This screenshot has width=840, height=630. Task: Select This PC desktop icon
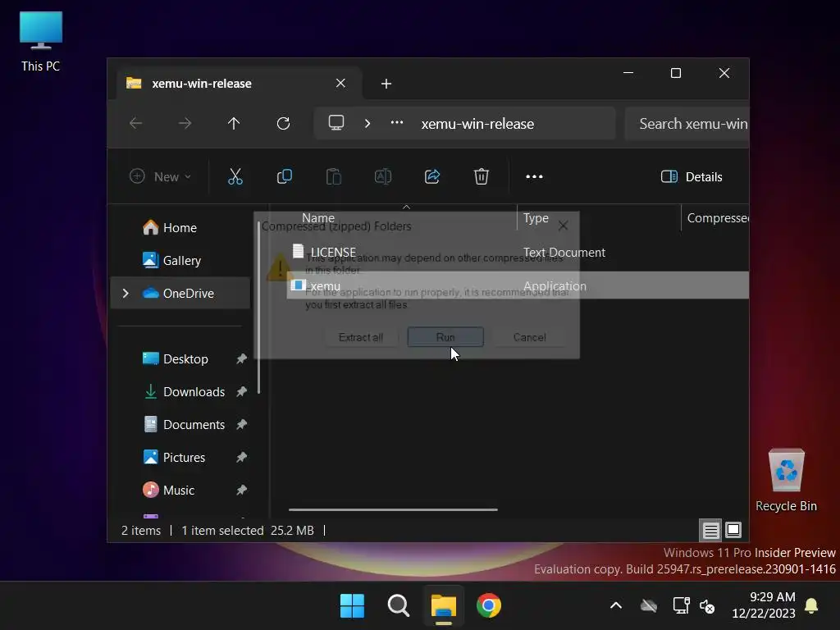click(41, 42)
